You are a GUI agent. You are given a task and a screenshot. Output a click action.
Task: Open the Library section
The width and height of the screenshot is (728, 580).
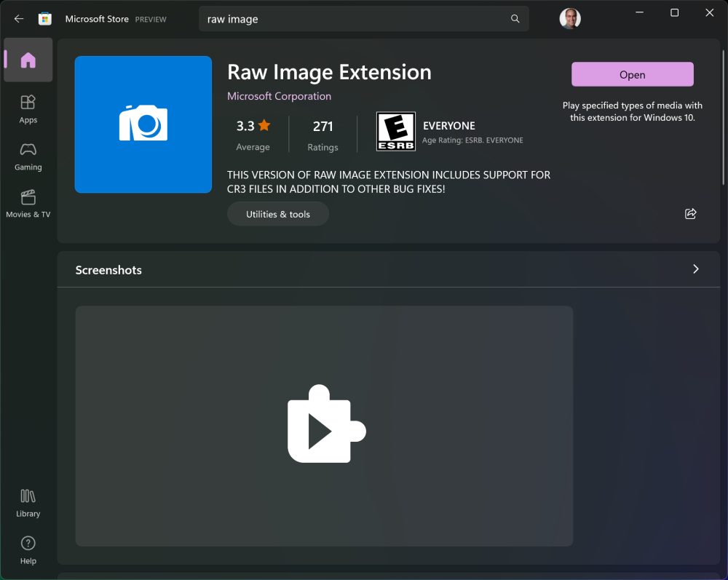coord(28,504)
